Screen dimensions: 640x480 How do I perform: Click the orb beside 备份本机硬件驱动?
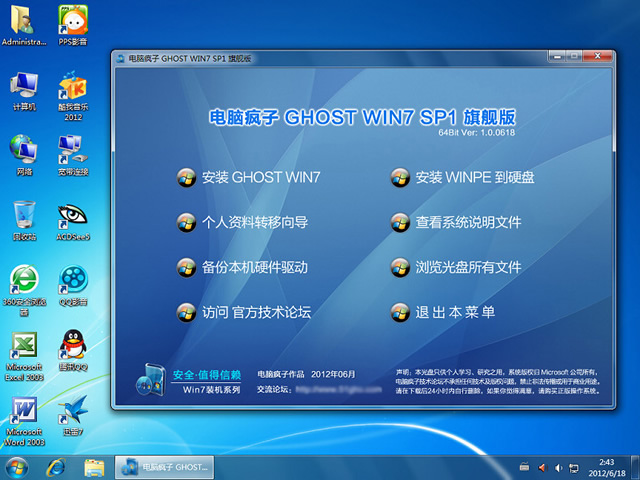(187, 267)
